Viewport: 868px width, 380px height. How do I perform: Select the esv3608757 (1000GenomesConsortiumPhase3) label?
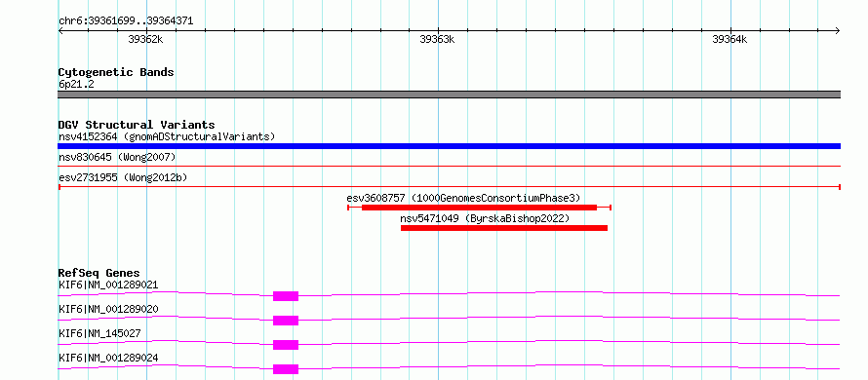coord(463,198)
